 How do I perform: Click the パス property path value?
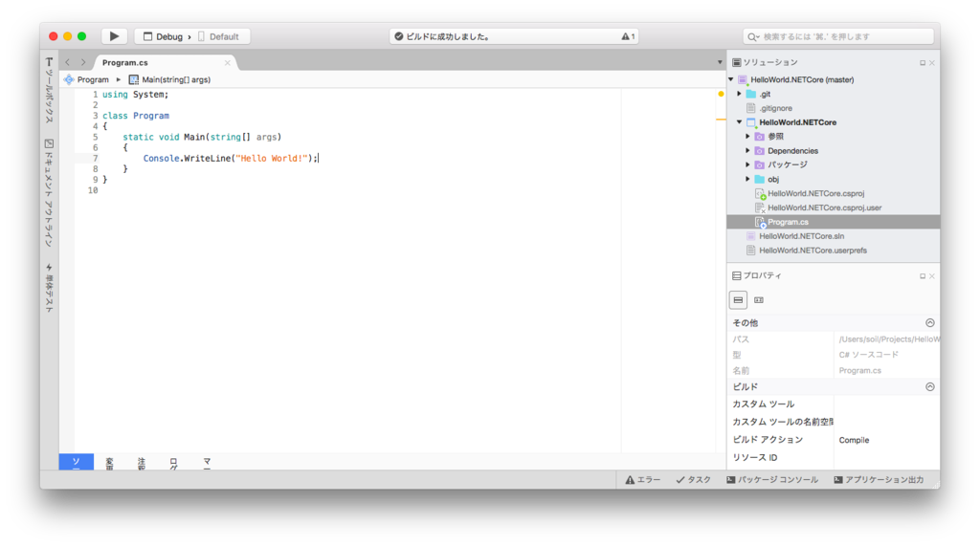click(888, 339)
